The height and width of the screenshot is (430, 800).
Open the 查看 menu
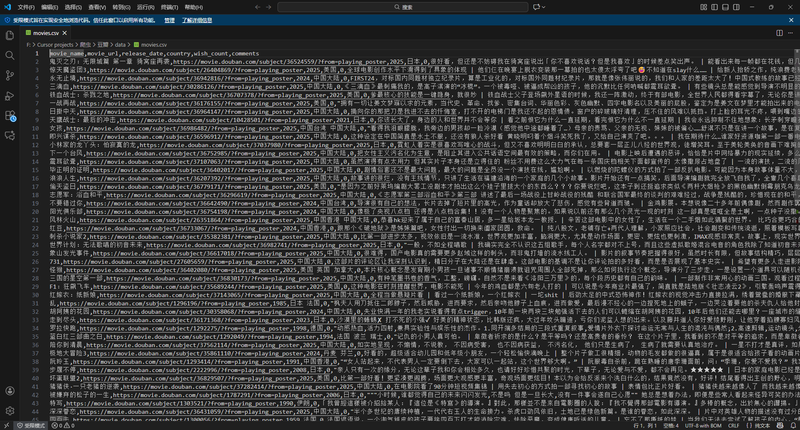pos(97,7)
